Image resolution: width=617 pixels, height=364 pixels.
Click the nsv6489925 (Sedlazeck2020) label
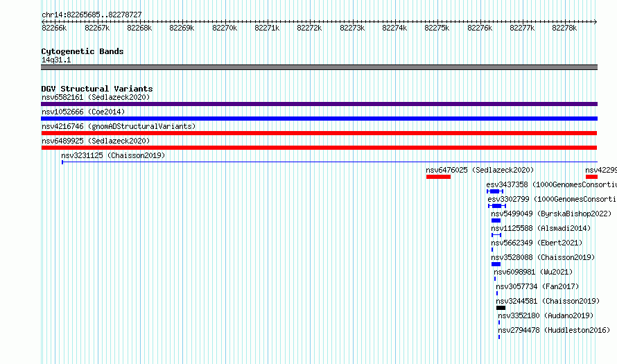[x=96, y=141]
